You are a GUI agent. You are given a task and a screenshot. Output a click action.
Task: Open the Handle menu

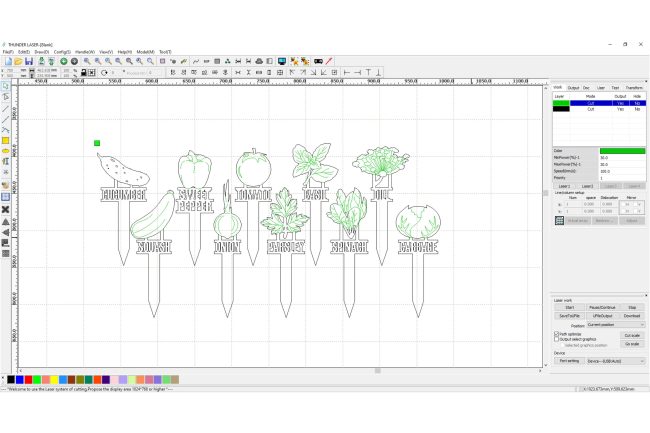coord(85,52)
